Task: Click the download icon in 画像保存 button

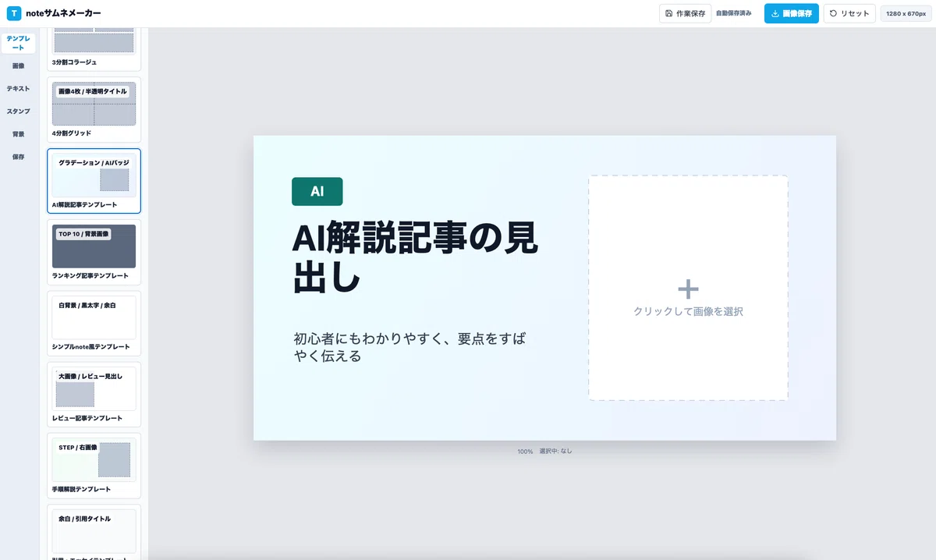Action: click(775, 13)
